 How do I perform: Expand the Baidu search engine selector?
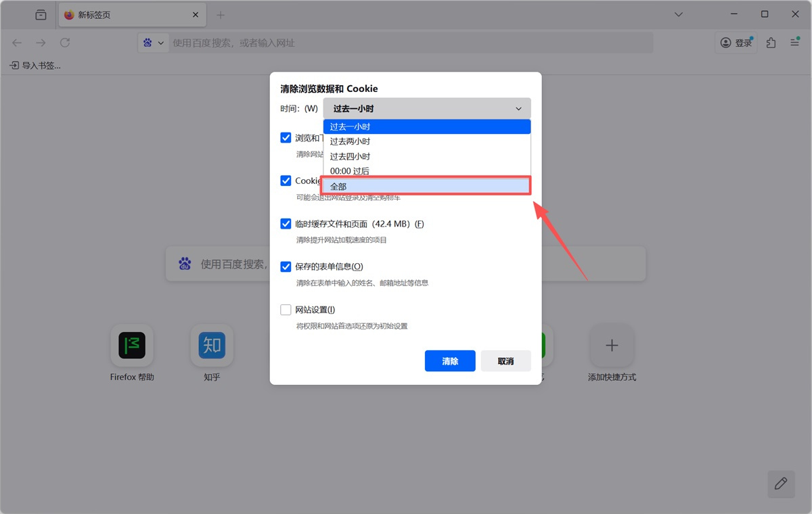154,43
